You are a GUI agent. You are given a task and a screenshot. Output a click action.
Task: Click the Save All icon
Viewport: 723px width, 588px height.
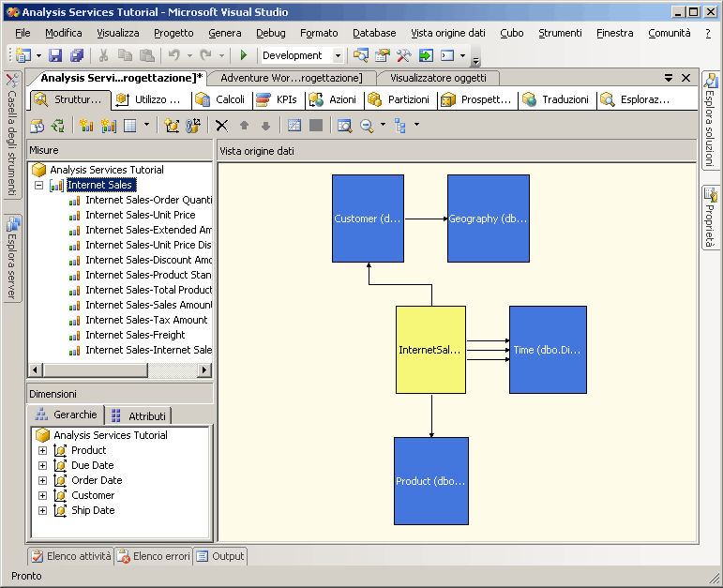[x=77, y=56]
